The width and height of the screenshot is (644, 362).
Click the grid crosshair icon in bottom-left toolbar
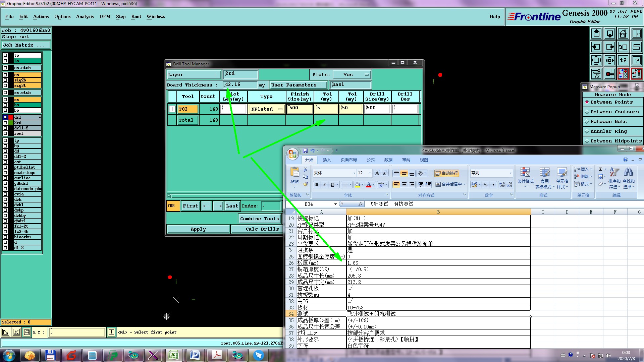27,332
